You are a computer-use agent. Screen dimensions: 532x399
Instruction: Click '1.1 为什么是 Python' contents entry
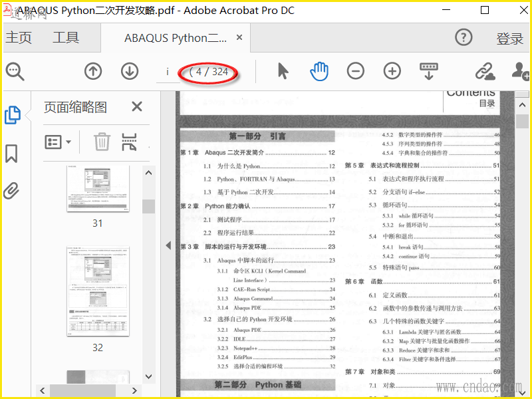point(269,166)
